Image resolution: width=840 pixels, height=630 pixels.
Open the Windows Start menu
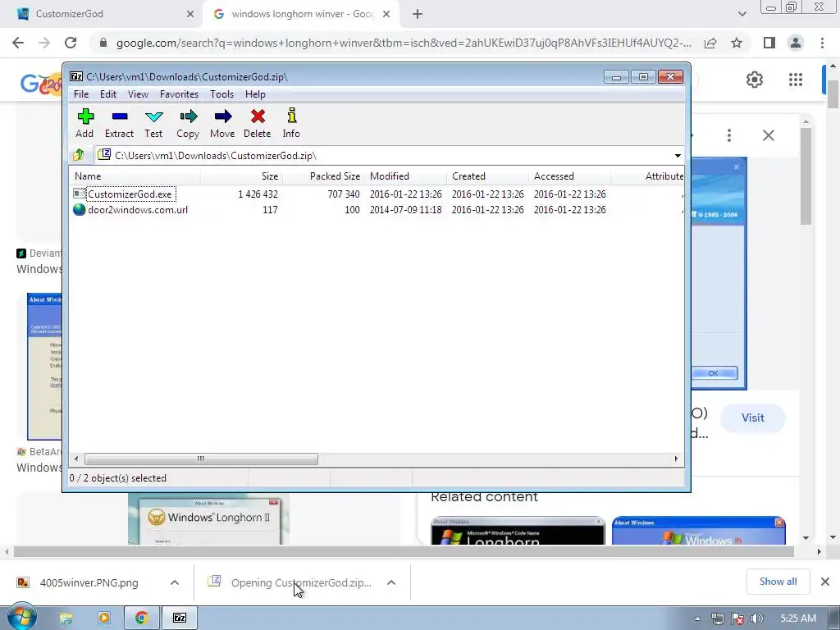tap(21, 618)
